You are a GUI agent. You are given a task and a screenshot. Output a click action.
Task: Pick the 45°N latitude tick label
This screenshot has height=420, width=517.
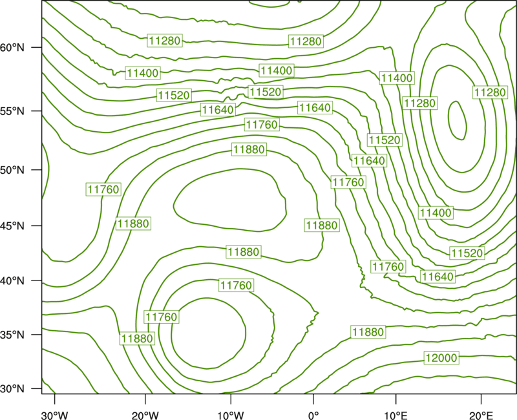[12, 226]
